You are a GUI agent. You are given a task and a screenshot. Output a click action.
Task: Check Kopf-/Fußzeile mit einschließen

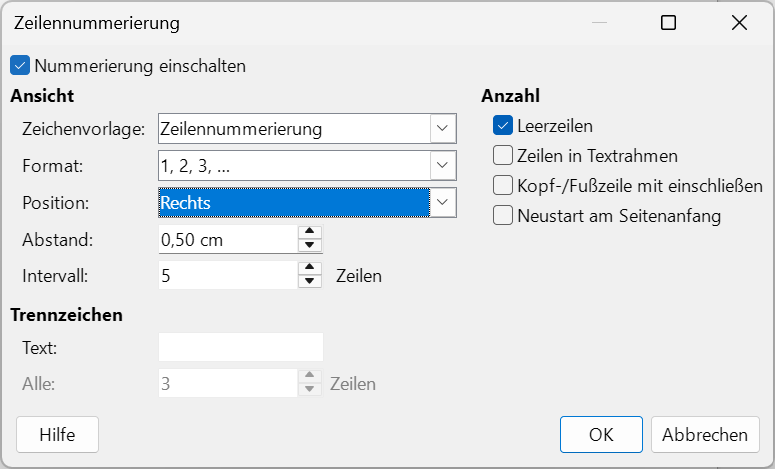pos(503,186)
